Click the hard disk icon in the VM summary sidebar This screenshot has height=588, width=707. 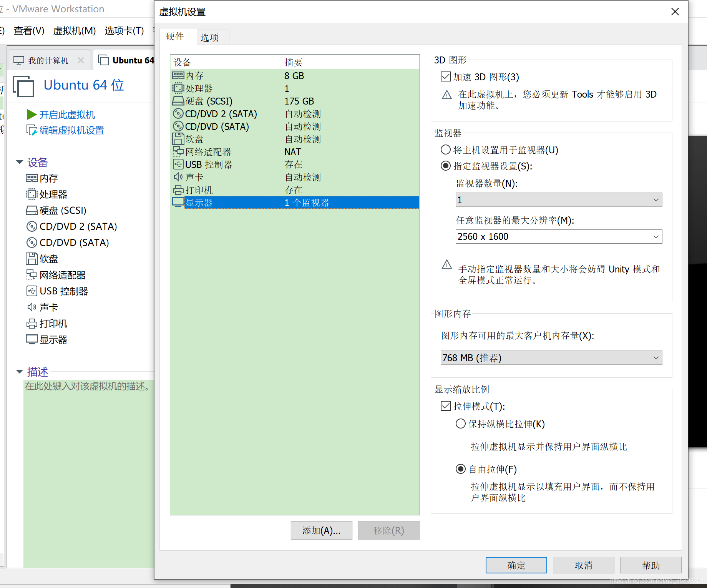[x=32, y=211]
